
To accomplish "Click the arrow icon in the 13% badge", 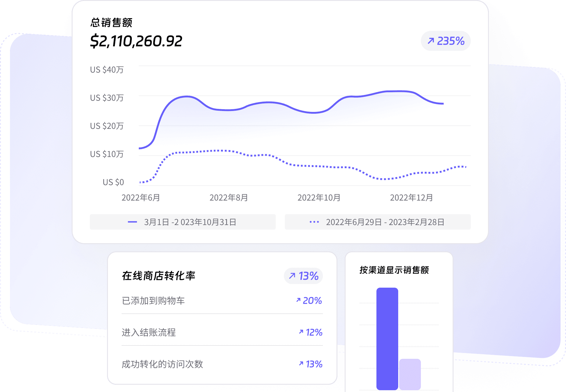I will [292, 276].
